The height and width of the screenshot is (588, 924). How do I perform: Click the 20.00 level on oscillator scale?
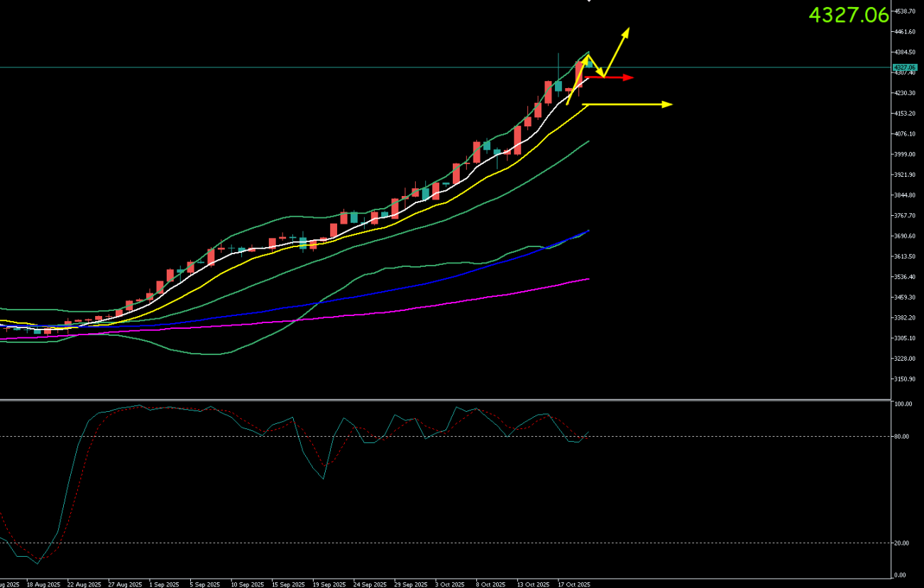[x=901, y=543]
